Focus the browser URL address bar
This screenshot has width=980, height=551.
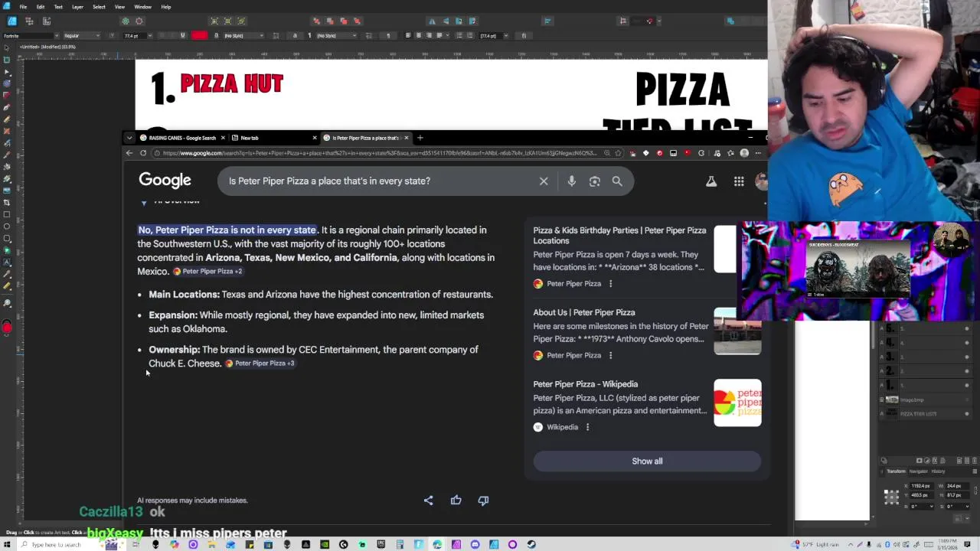point(379,153)
